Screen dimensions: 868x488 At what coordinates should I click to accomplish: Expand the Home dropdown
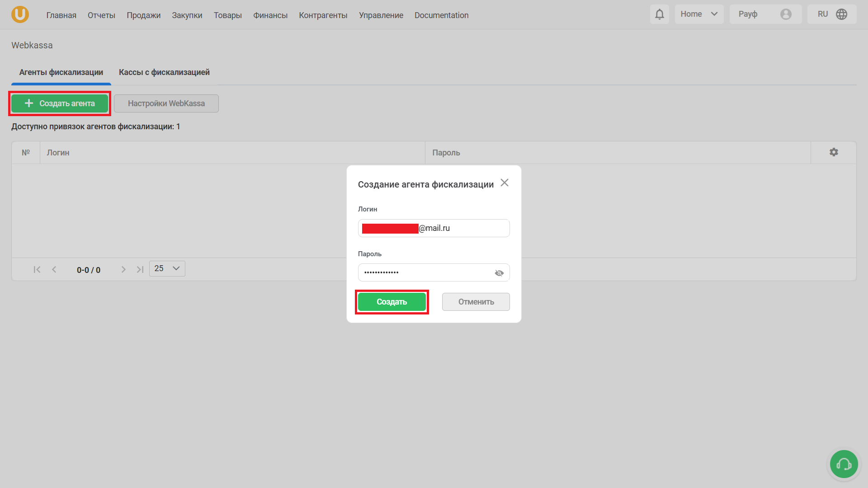(x=699, y=14)
